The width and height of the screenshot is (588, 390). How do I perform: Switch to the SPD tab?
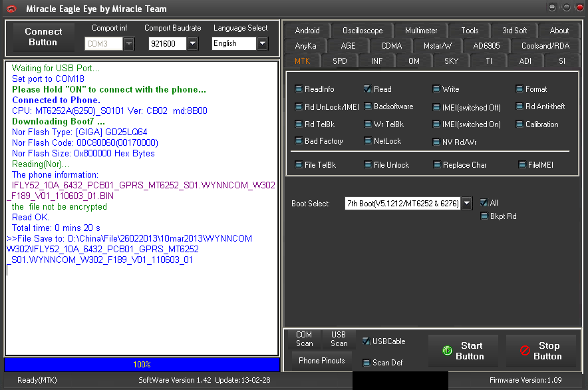pos(340,61)
